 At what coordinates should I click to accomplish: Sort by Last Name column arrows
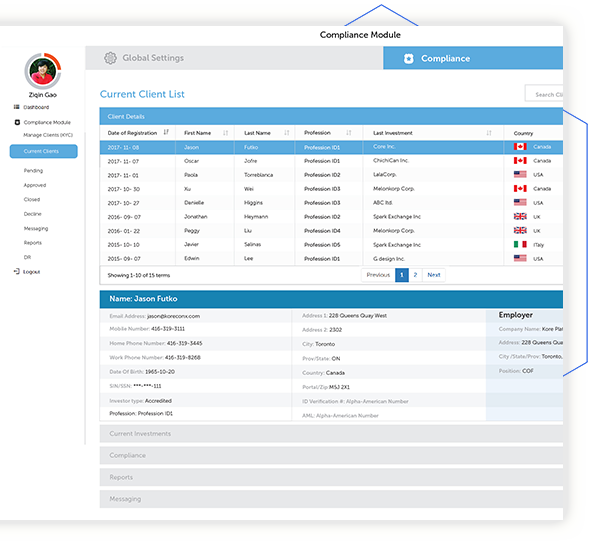click(x=287, y=133)
